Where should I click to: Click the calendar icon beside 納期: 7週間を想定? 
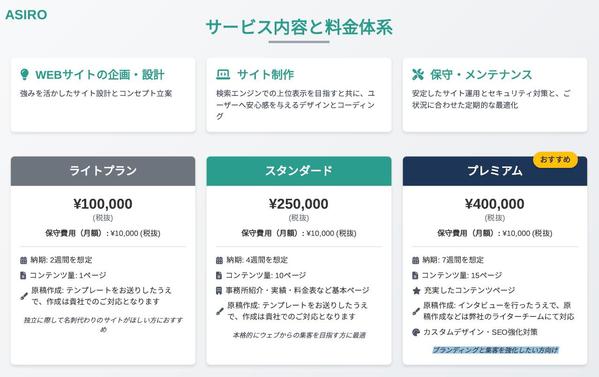[x=416, y=260]
